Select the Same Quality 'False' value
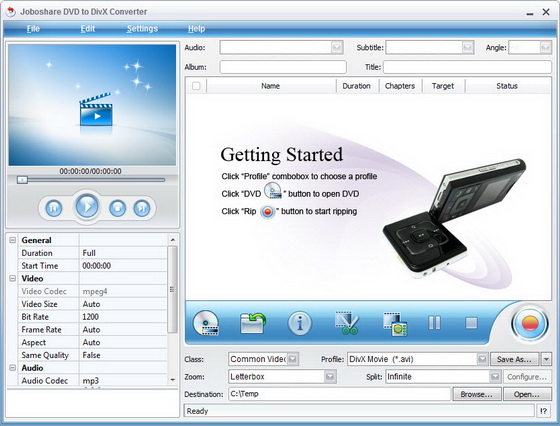560x426 pixels. tap(123, 355)
